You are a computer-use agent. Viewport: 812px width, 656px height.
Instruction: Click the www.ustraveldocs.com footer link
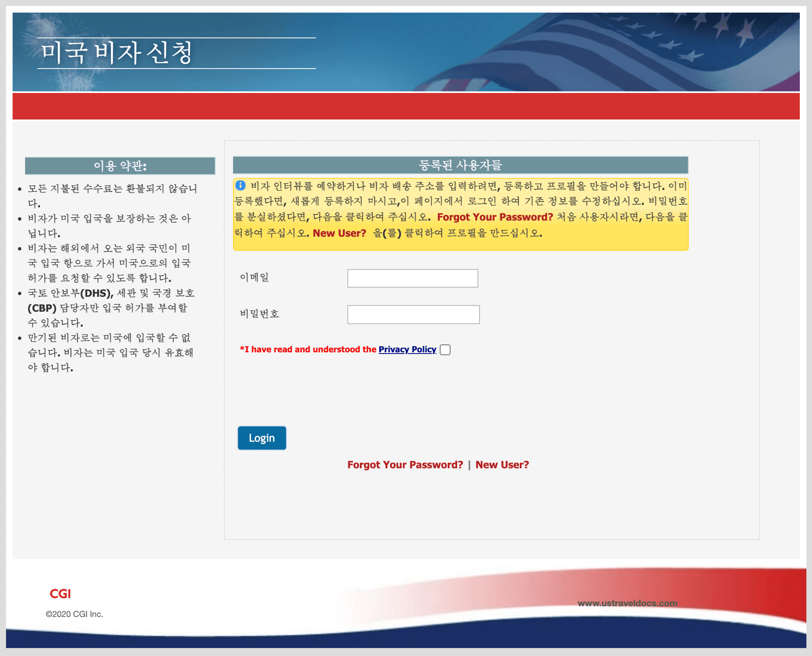coord(627,603)
